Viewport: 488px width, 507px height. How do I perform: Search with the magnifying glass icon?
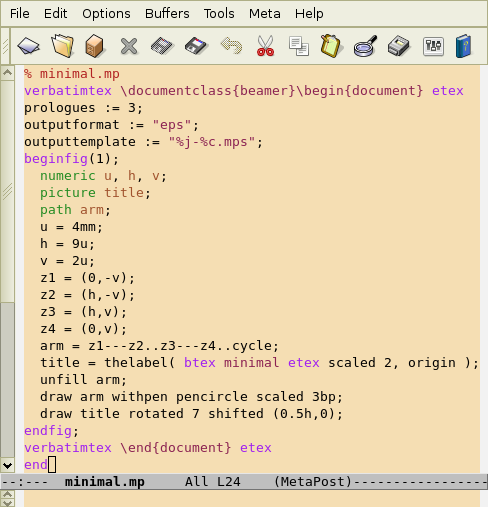pos(365,46)
